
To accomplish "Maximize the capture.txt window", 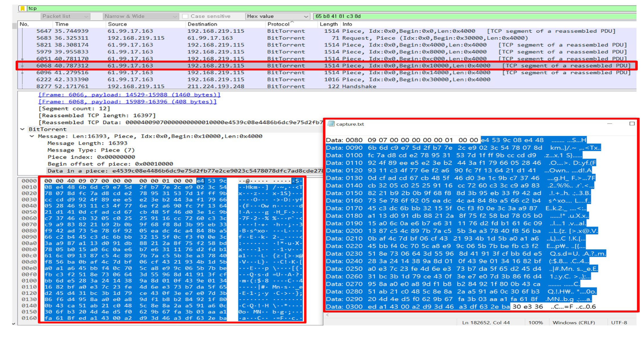I will 632,124.
